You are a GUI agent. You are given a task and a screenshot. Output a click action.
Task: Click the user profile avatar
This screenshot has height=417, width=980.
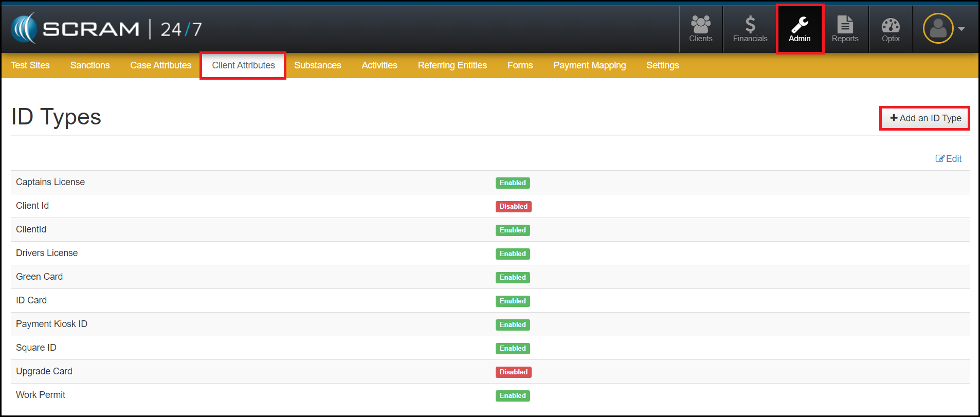tap(938, 28)
